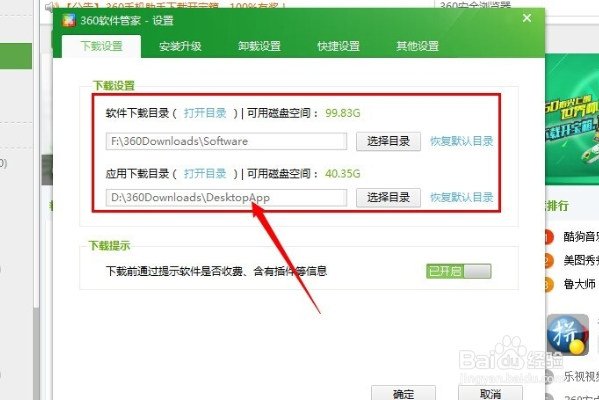Toggle the 已开启 download prompt switch

pyautogui.click(x=458, y=271)
